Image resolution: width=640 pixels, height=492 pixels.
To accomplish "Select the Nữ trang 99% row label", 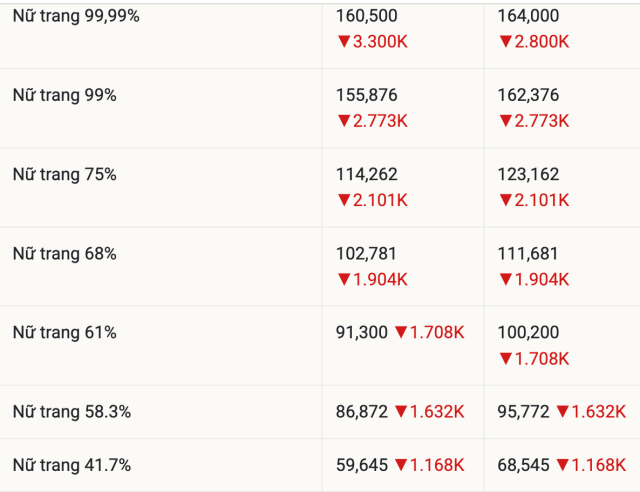I will click(64, 95).
